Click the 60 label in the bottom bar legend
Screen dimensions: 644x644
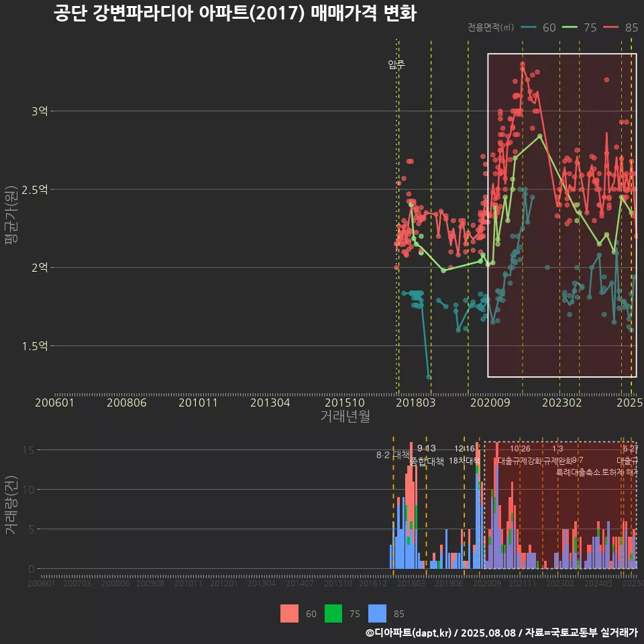click(311, 614)
